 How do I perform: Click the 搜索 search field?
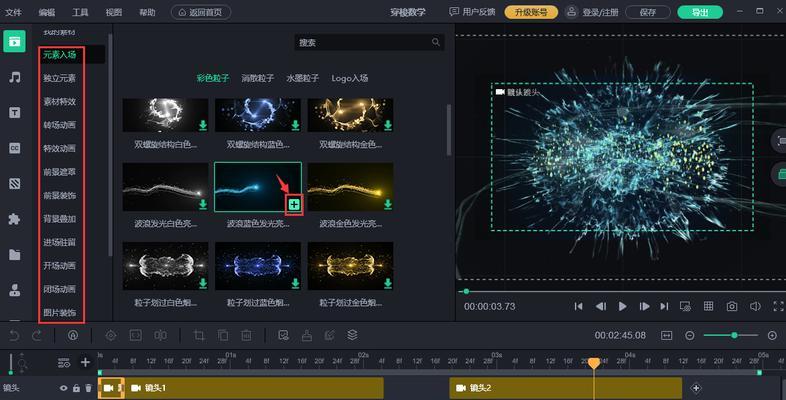coord(369,43)
